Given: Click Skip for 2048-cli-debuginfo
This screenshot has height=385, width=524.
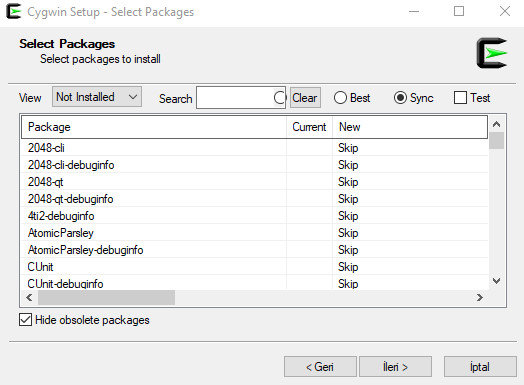Looking at the screenshot, I should click(348, 165).
